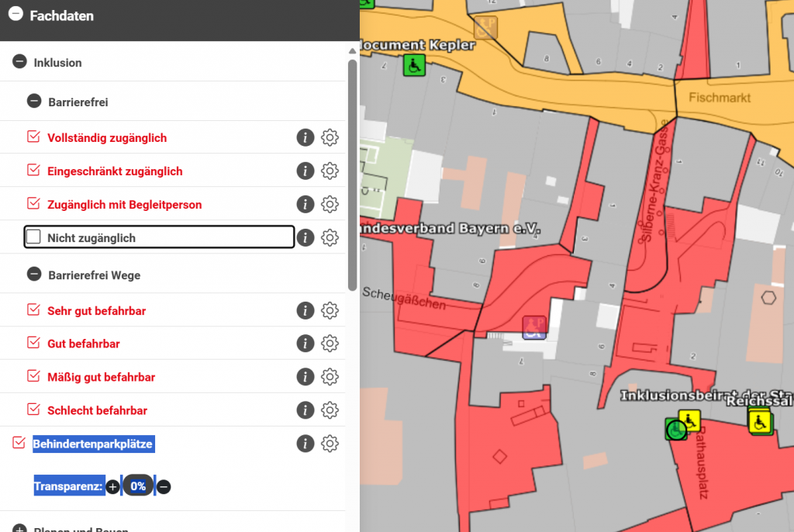Open gear settings for Nicht zugänglich
Image resolution: width=794 pixels, height=532 pixels.
click(330, 237)
